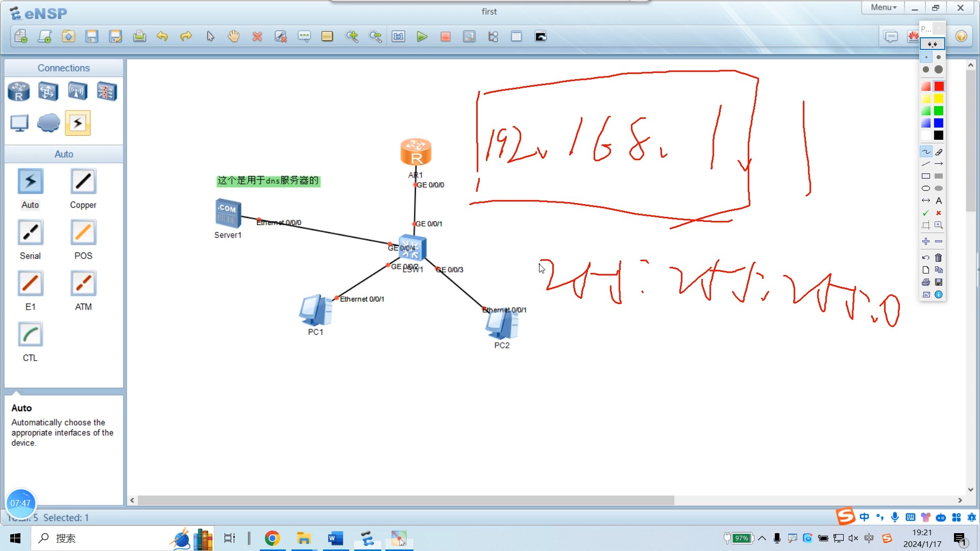Stop devices with red stop button

tap(446, 36)
